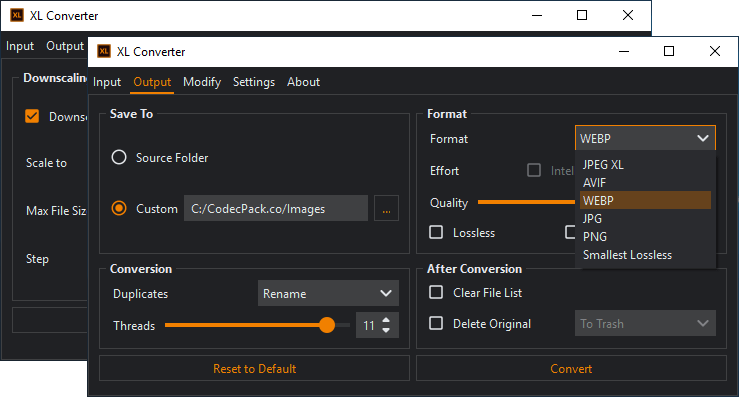739x397 pixels.
Task: Switch to the Output tab in front window
Action: pyautogui.click(x=152, y=82)
